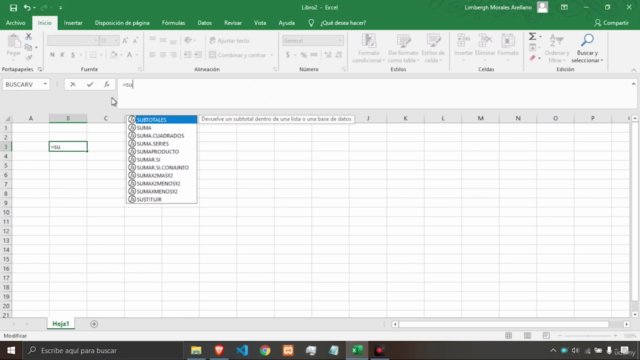Cancel the formula entry with the X button
The width and height of the screenshot is (640, 360).
coord(73,84)
